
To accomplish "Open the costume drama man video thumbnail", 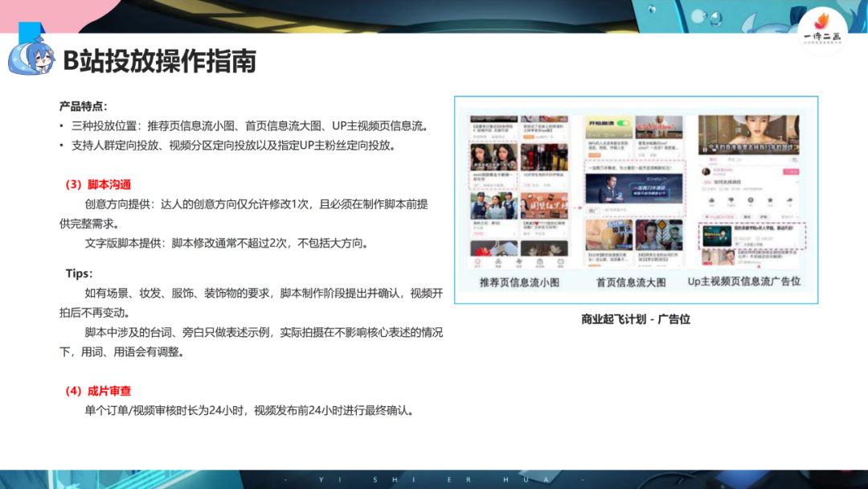I will 659,235.
